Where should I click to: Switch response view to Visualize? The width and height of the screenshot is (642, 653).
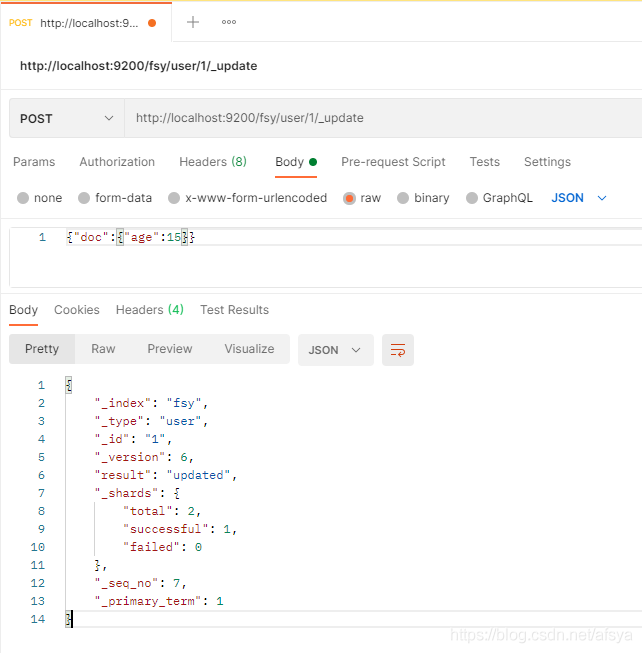point(249,349)
